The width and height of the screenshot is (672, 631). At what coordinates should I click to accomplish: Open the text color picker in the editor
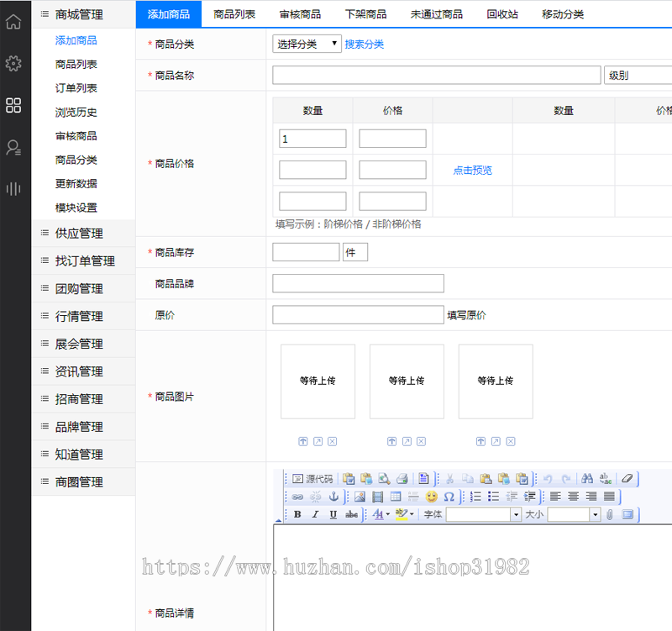click(x=380, y=514)
